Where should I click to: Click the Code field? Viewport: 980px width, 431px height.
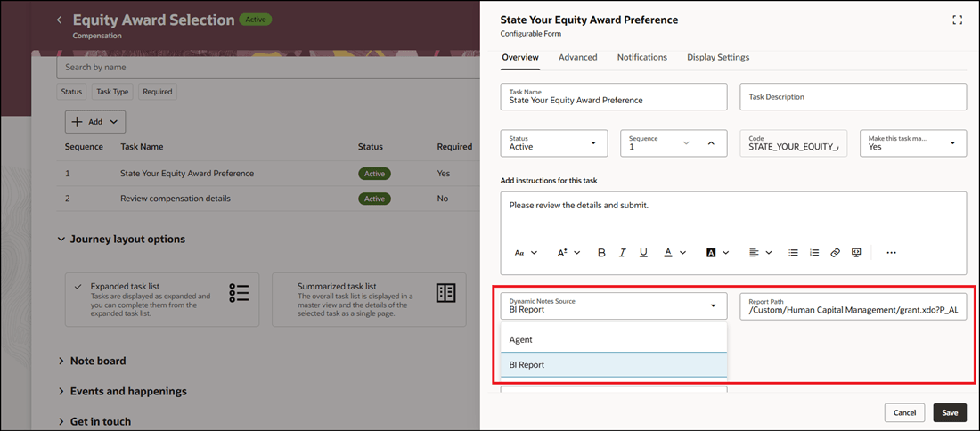tap(794, 143)
